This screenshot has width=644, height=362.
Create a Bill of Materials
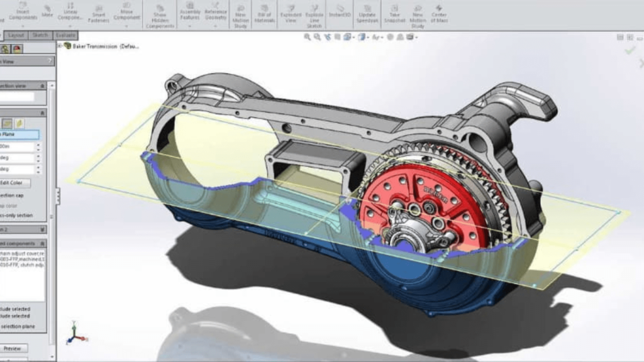264,14
